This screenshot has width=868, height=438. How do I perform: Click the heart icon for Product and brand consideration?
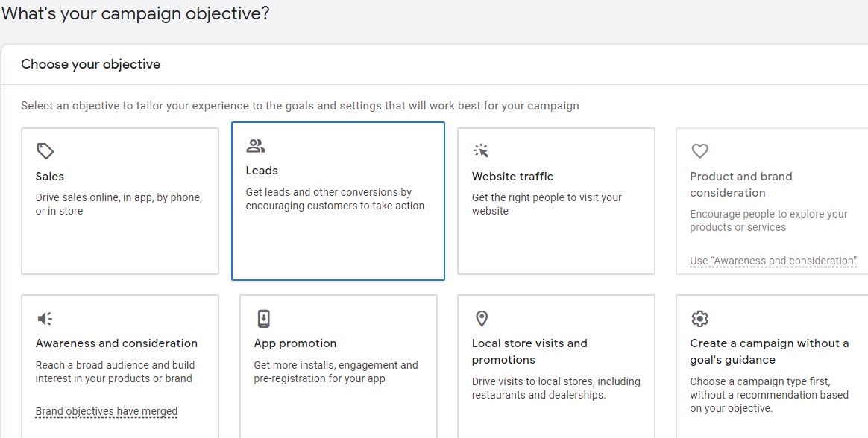(699, 150)
